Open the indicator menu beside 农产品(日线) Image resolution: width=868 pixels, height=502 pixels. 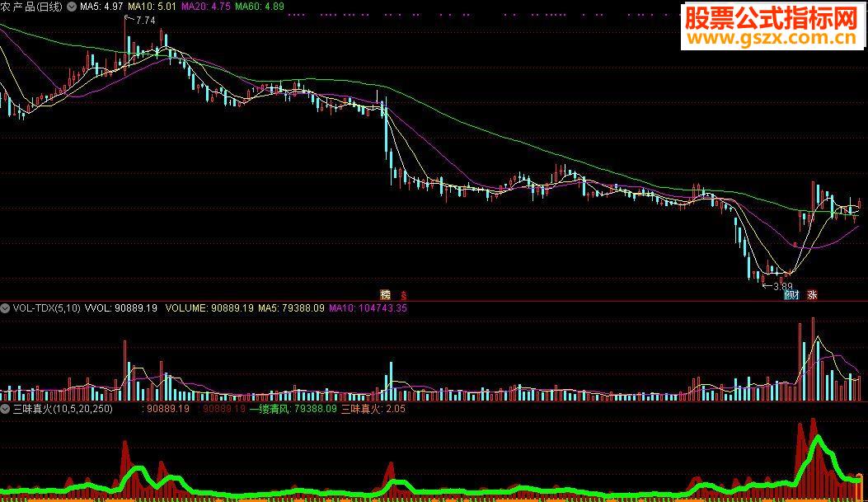[72, 7]
